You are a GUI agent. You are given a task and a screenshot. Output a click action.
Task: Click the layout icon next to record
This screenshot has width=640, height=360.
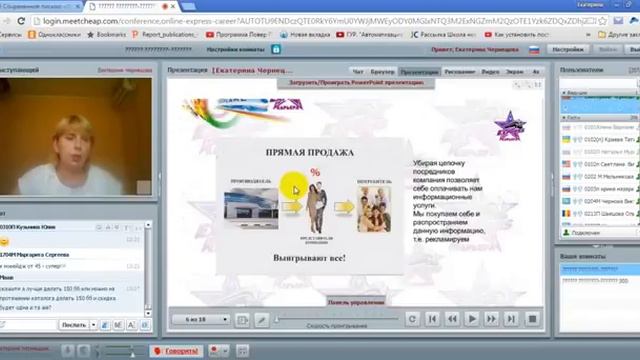point(242,351)
